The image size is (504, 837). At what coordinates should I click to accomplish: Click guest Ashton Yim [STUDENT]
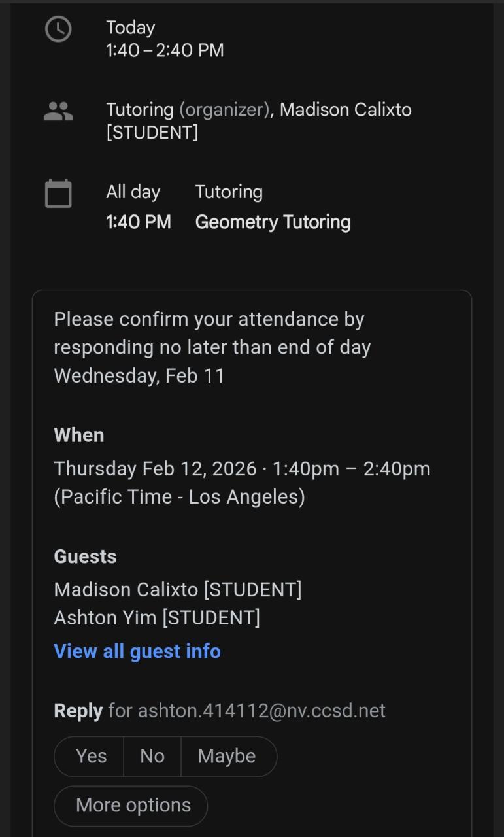[x=157, y=617]
